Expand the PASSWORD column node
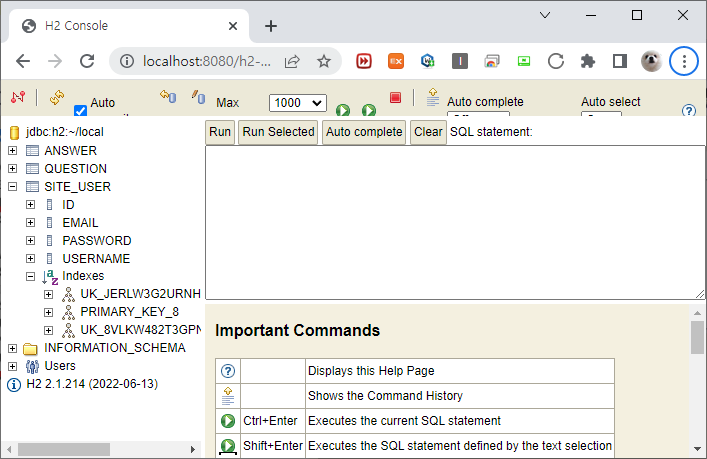The height and width of the screenshot is (459, 707). coord(30,241)
